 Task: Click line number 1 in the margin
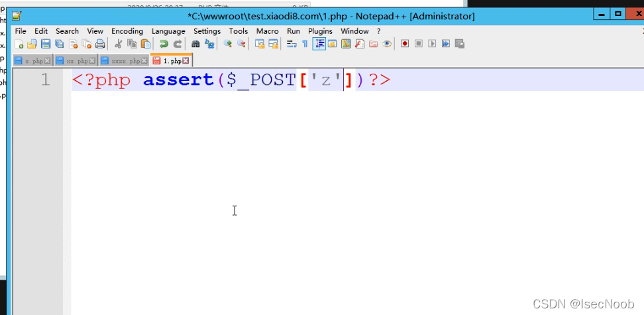(45, 80)
